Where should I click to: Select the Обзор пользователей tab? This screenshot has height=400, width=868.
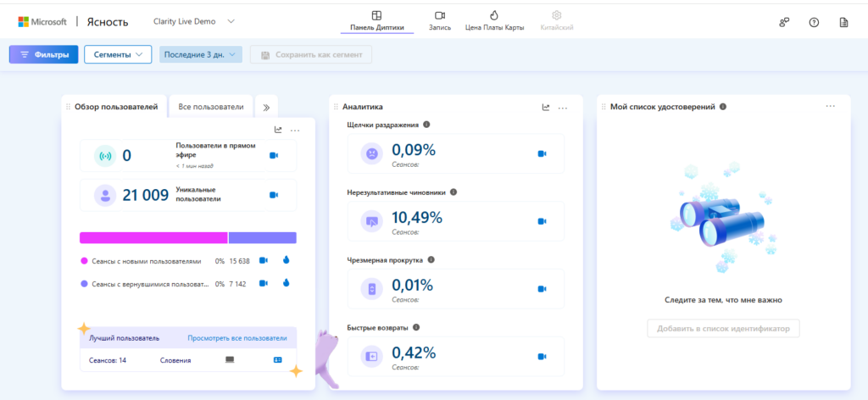(116, 107)
